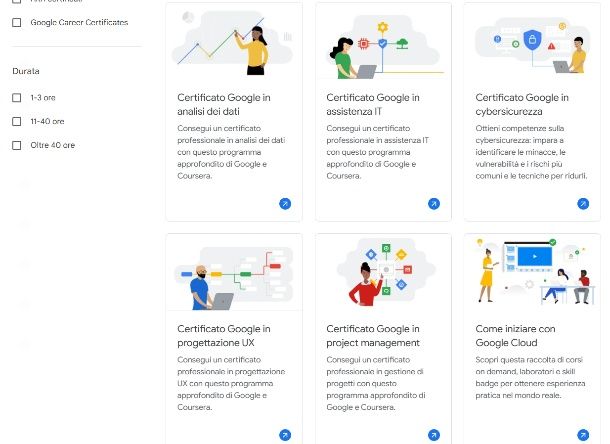Click the assistenza IT card description

[x=377, y=152]
